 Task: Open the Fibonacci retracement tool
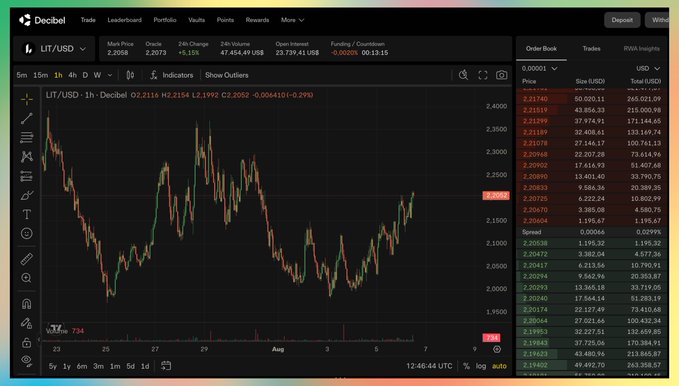[26, 137]
